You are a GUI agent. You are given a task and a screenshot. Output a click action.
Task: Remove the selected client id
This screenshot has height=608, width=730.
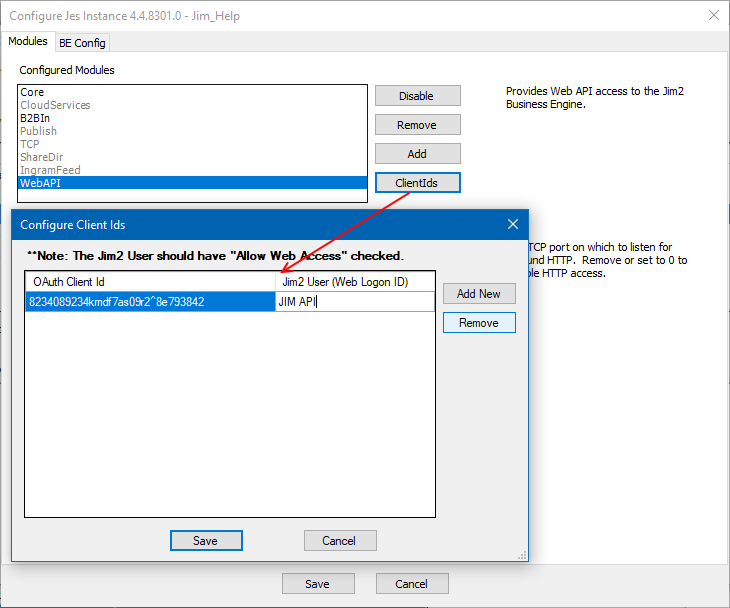click(479, 323)
